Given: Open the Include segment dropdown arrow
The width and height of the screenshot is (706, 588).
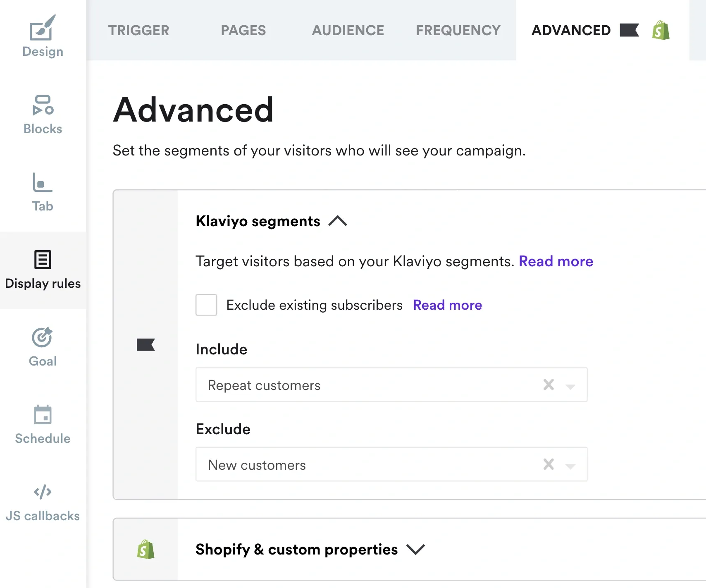Looking at the screenshot, I should [570, 387].
